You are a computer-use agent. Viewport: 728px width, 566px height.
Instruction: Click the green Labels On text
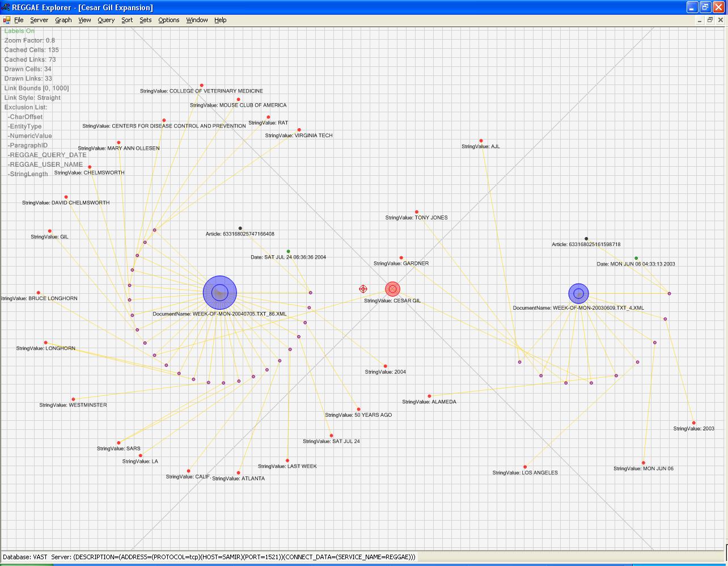(x=19, y=31)
